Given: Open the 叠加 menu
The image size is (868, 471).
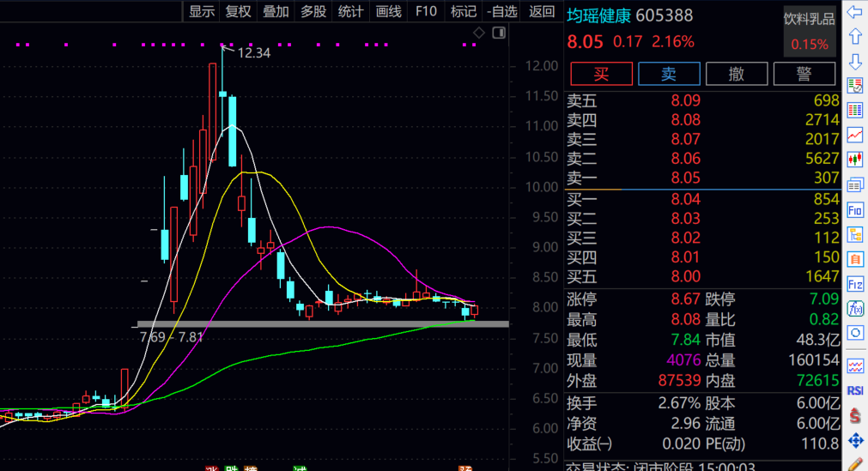Looking at the screenshot, I should [276, 11].
